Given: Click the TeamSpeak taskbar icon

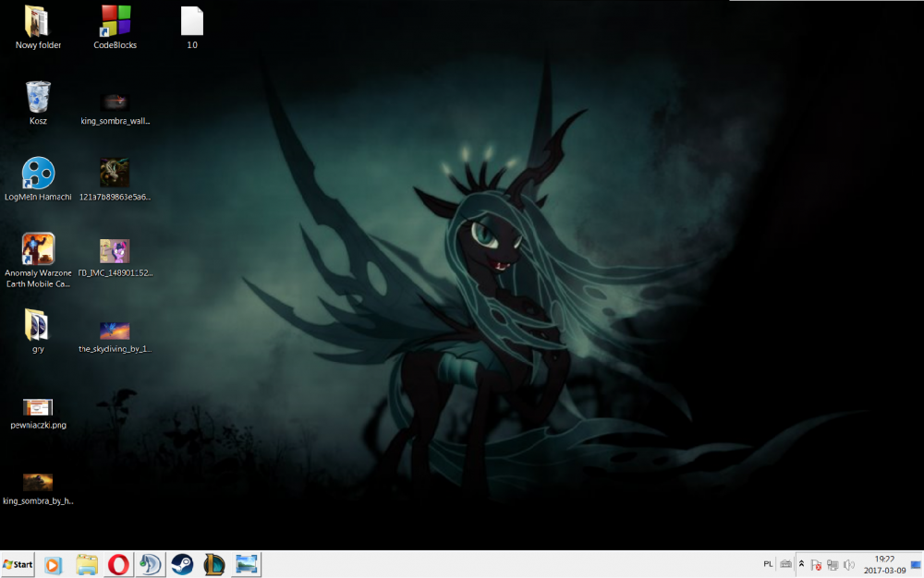Looking at the screenshot, I should click(x=150, y=564).
